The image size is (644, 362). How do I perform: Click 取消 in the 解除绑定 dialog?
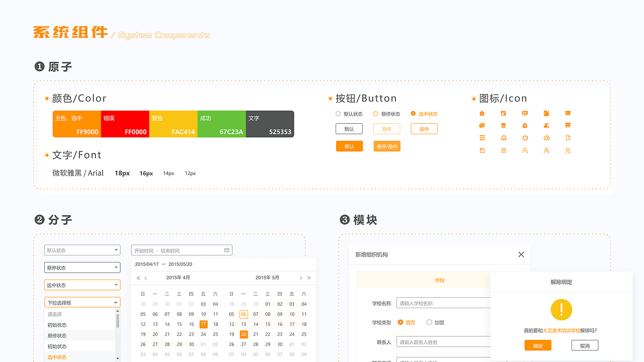click(585, 345)
